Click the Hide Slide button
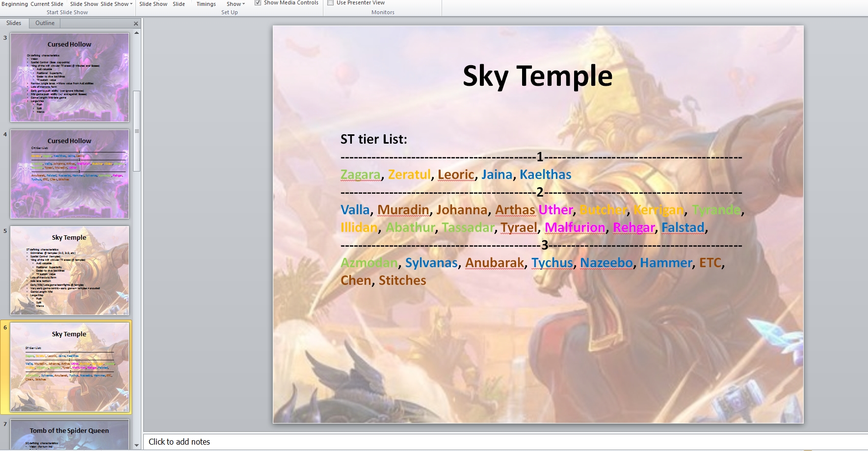Image resolution: width=868 pixels, height=451 pixels. (179, 4)
